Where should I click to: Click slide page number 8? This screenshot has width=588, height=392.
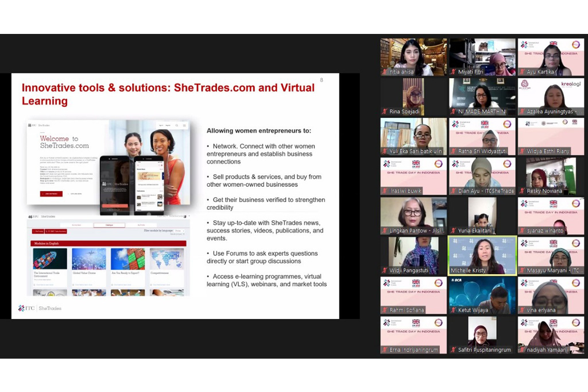[x=322, y=80]
